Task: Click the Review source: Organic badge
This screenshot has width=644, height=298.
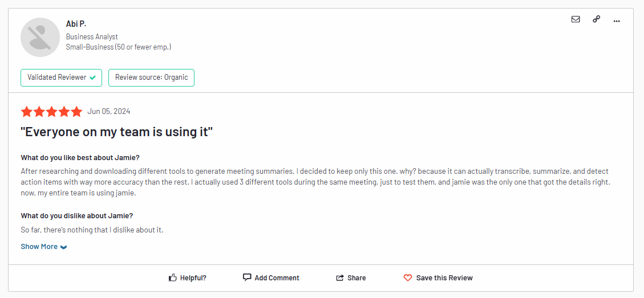Action: [x=151, y=77]
